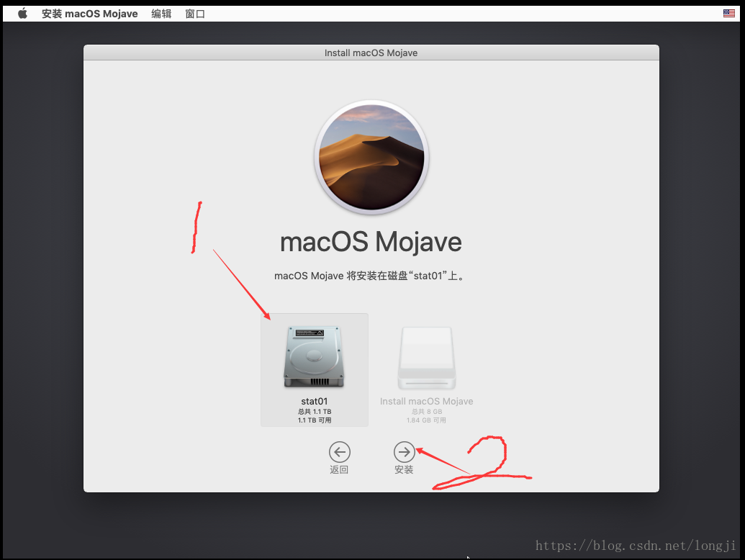Viewport: 745px width, 560px height.
Task: Select the grayed-out Install macOS Mojave disk
Action: coord(427,358)
